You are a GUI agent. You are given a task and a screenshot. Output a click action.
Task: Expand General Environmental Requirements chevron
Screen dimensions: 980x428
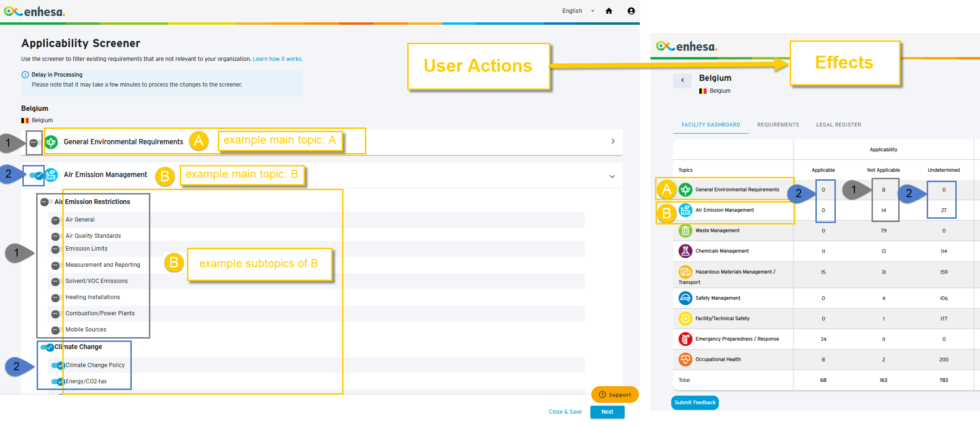point(613,141)
